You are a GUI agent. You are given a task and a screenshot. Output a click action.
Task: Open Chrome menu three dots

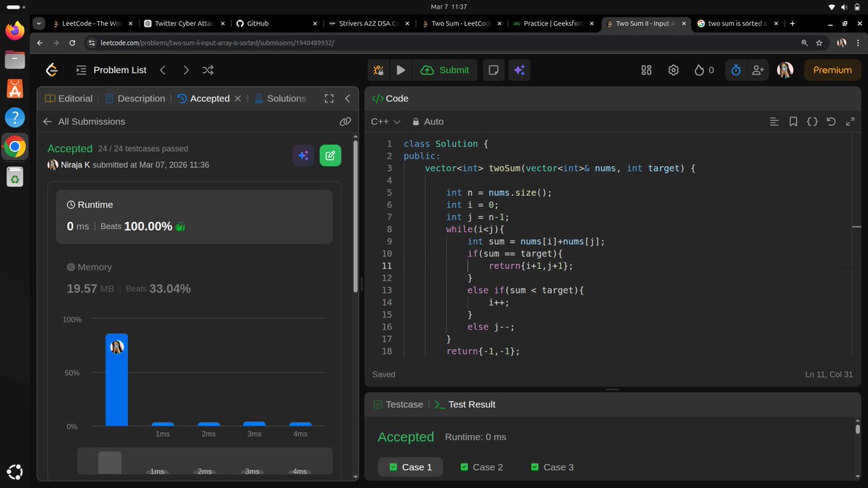[857, 43]
